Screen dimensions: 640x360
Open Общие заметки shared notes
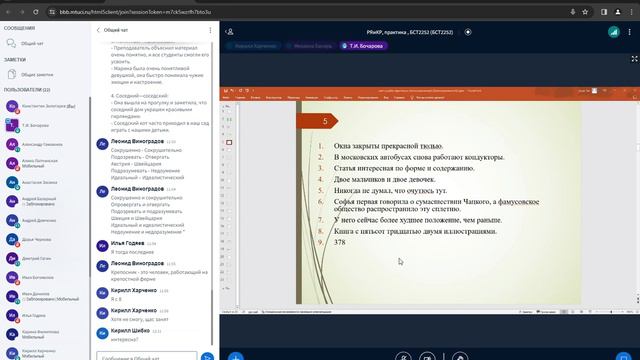[x=37, y=75]
